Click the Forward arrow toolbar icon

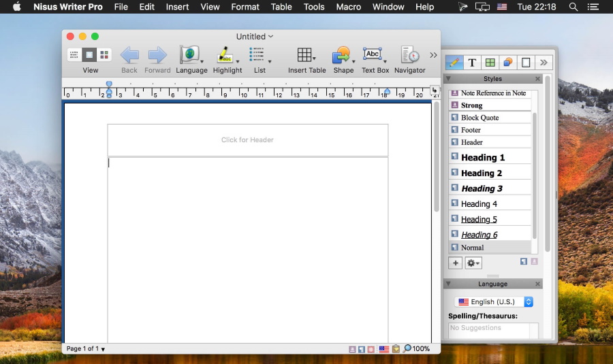157,55
